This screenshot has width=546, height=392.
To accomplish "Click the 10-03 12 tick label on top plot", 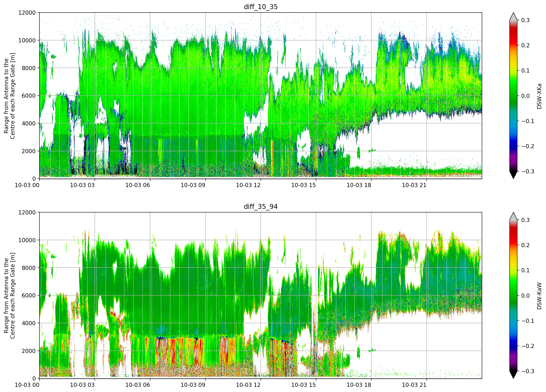I will (x=248, y=185).
